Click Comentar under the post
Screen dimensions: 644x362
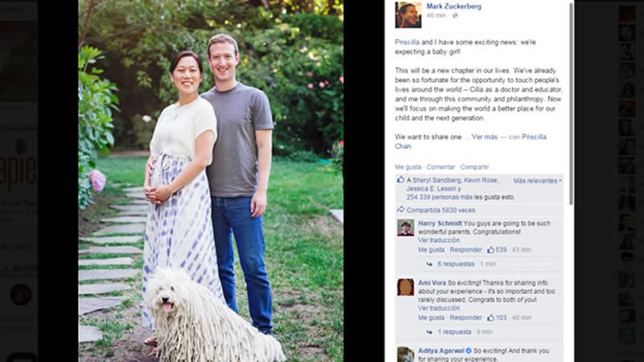point(440,167)
